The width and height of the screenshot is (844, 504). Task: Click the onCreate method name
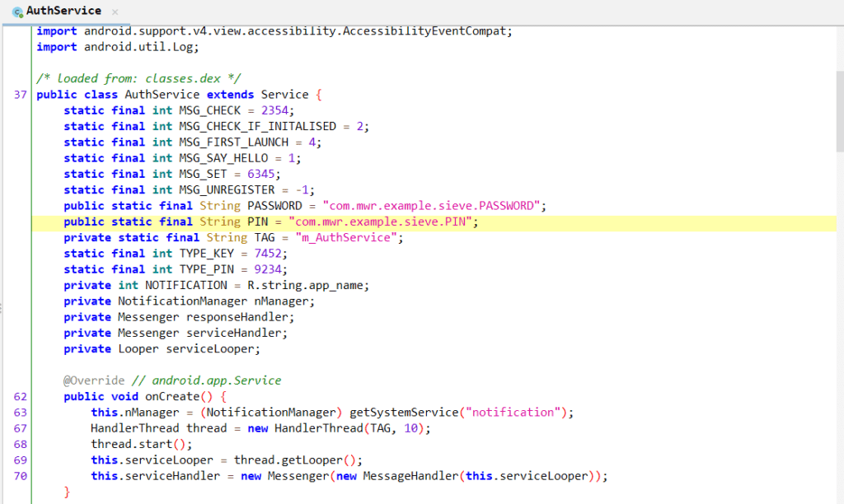tap(172, 396)
